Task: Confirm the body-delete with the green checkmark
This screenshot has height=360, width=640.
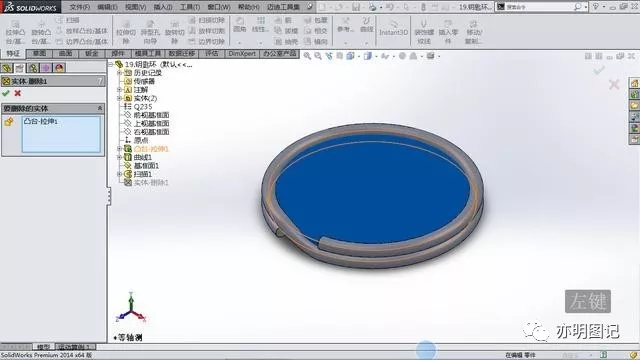Action: pos(6,93)
